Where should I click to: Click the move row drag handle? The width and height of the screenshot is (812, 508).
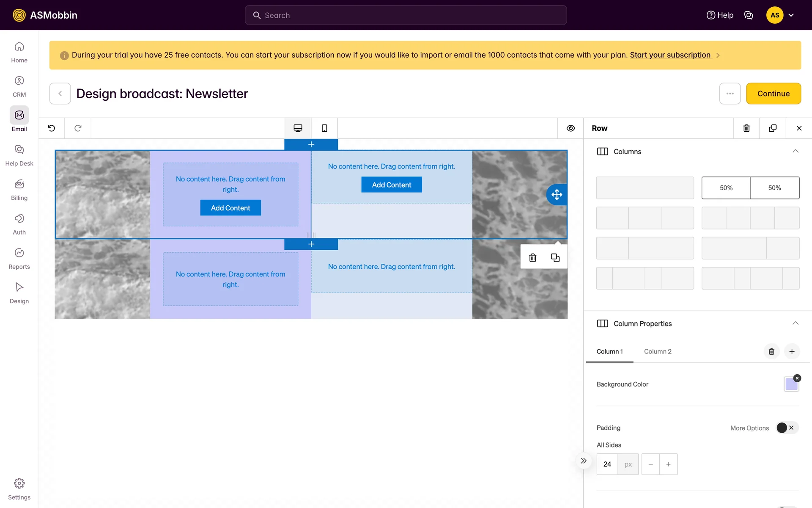coord(557,195)
